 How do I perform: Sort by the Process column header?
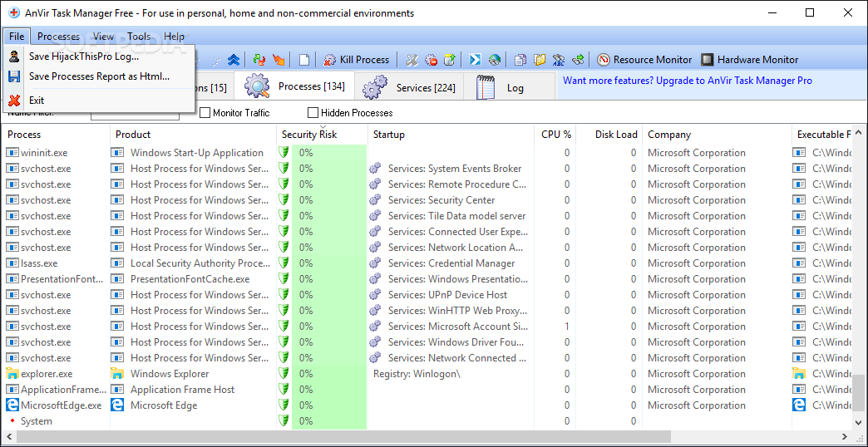[56, 135]
